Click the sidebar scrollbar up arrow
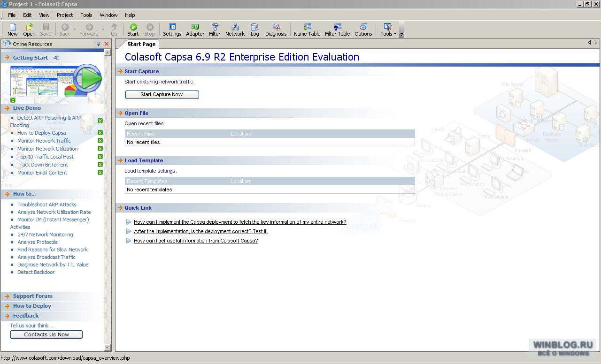 pos(108,53)
